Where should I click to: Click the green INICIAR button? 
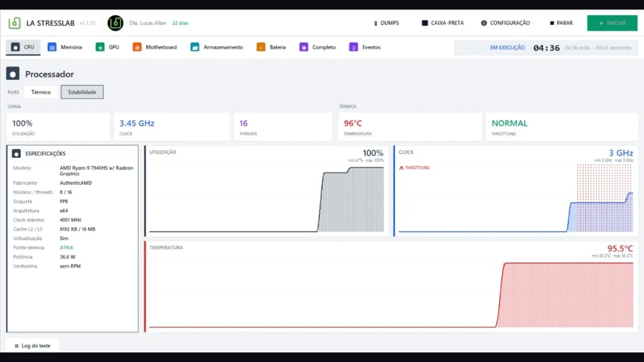click(612, 23)
